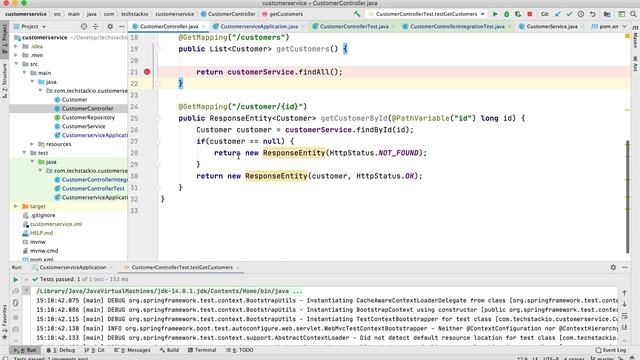
Task: Click Favorites star on left sidebar
Action: click(4, 337)
